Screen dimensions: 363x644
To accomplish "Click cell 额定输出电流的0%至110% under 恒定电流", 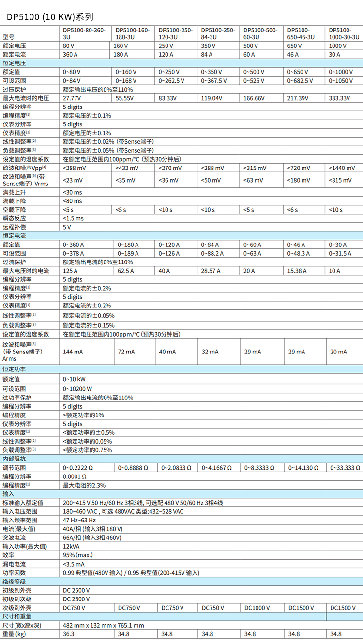I will tap(98, 262).
